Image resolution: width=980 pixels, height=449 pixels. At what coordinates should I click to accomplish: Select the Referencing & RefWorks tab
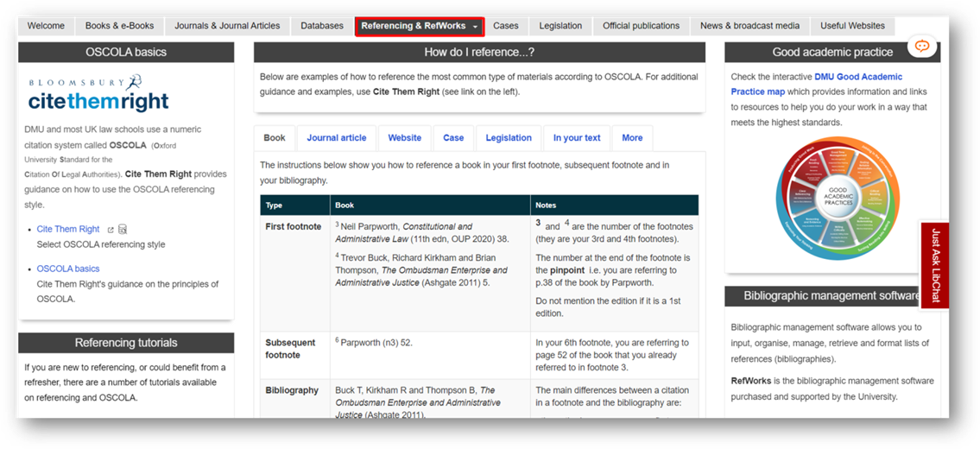click(x=420, y=26)
